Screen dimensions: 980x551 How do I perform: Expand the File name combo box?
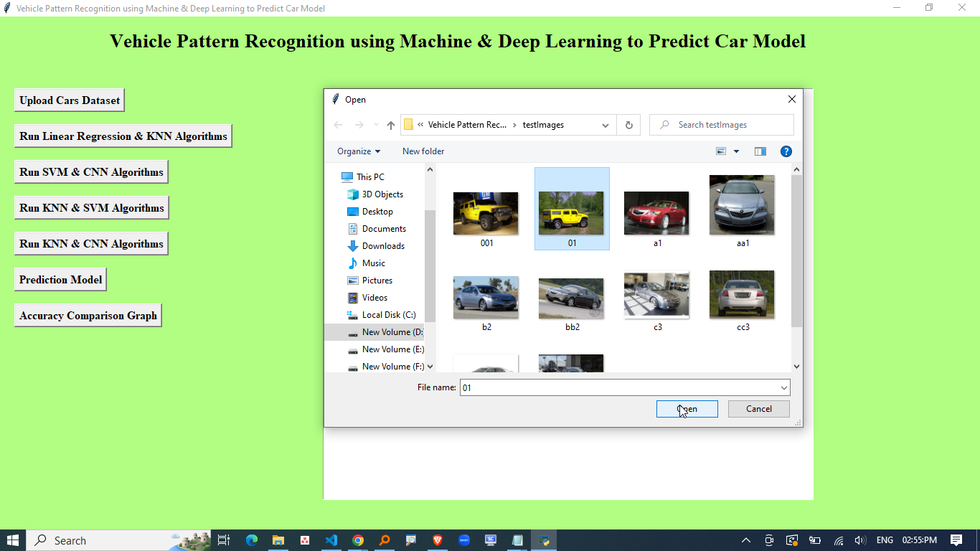pos(783,388)
